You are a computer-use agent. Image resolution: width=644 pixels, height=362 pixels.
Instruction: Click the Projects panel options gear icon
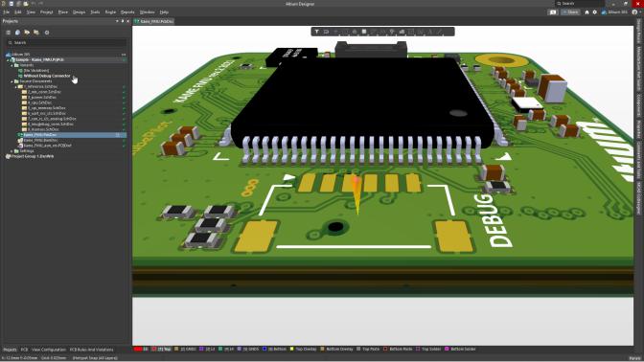(47, 33)
